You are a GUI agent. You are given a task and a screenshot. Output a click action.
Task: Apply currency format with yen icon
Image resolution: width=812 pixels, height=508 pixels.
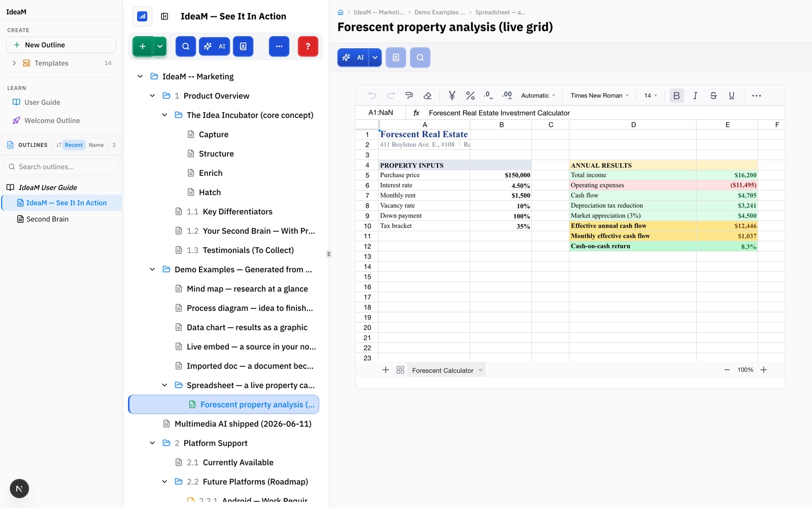[x=452, y=96]
